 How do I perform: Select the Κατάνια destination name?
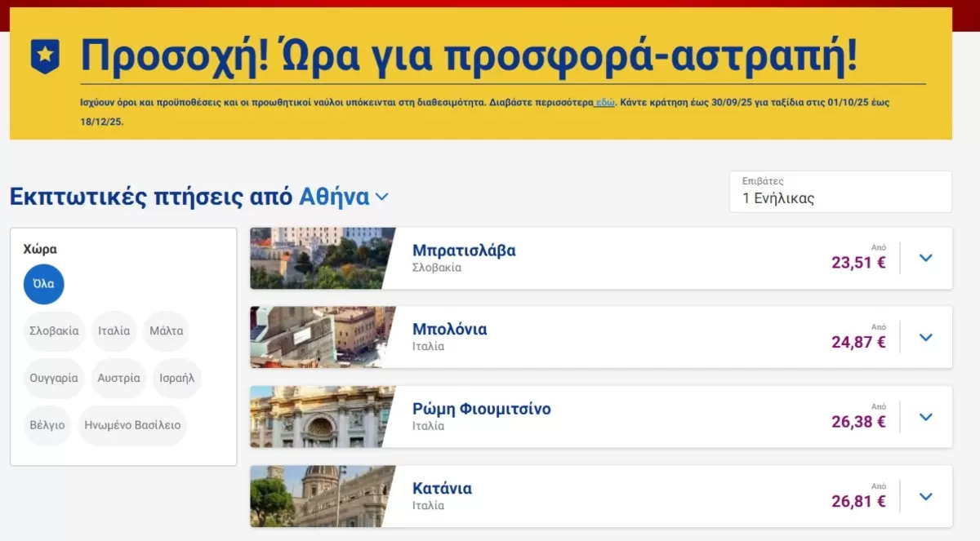(x=442, y=489)
